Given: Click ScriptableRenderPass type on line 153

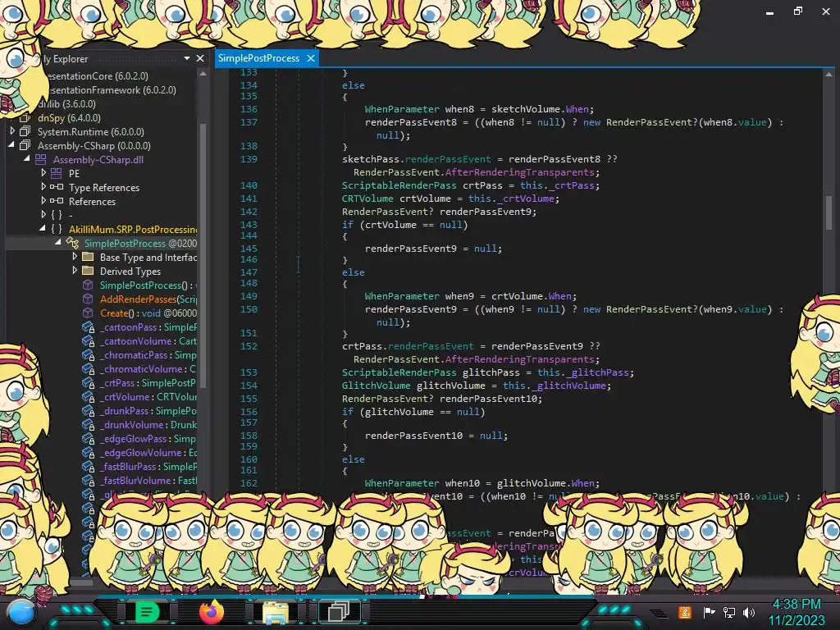Looking at the screenshot, I should click(399, 372).
